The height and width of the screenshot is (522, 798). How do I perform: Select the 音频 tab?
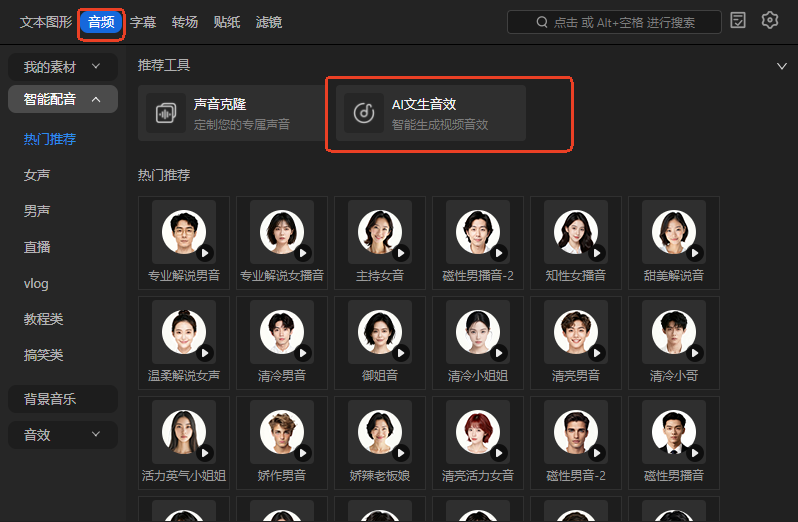(101, 22)
